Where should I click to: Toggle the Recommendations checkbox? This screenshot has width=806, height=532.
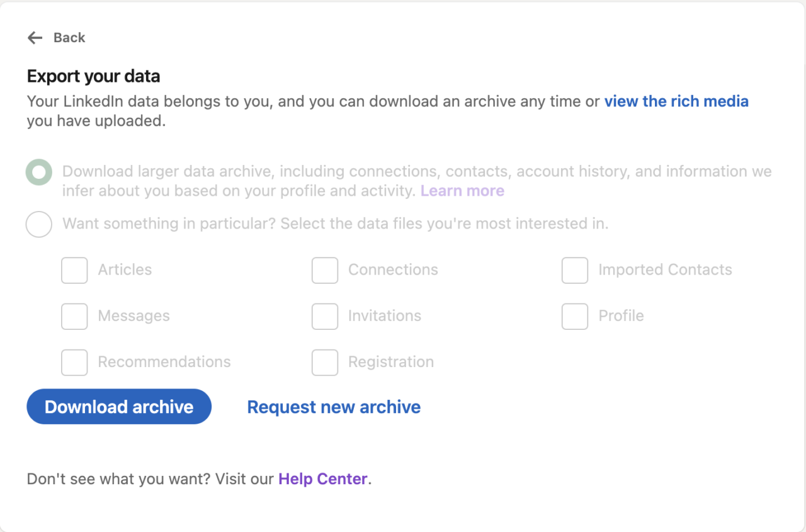pos(74,362)
